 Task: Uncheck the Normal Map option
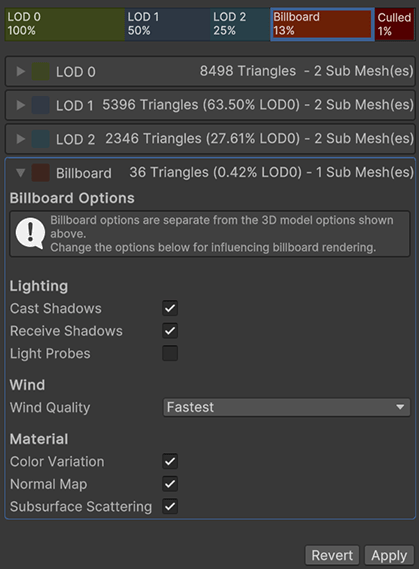tap(170, 484)
